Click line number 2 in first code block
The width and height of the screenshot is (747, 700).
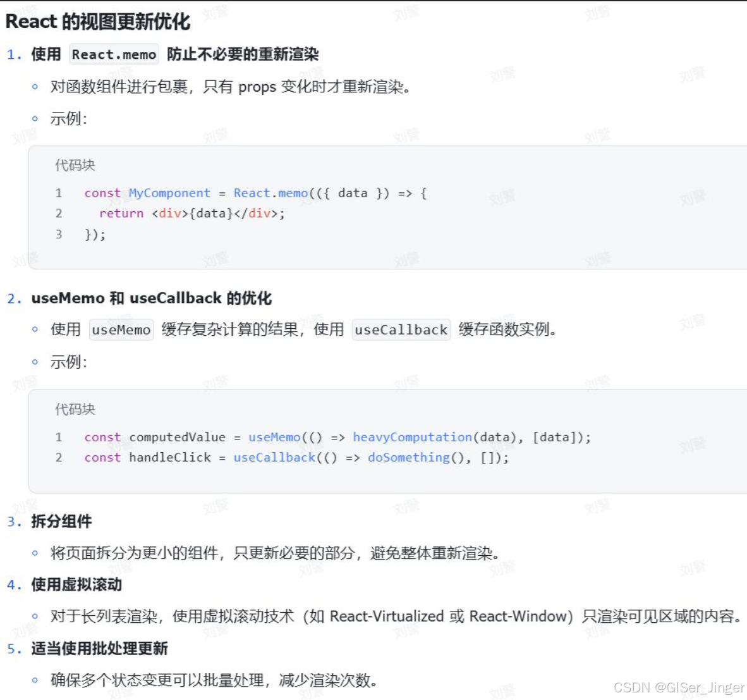[59, 214]
